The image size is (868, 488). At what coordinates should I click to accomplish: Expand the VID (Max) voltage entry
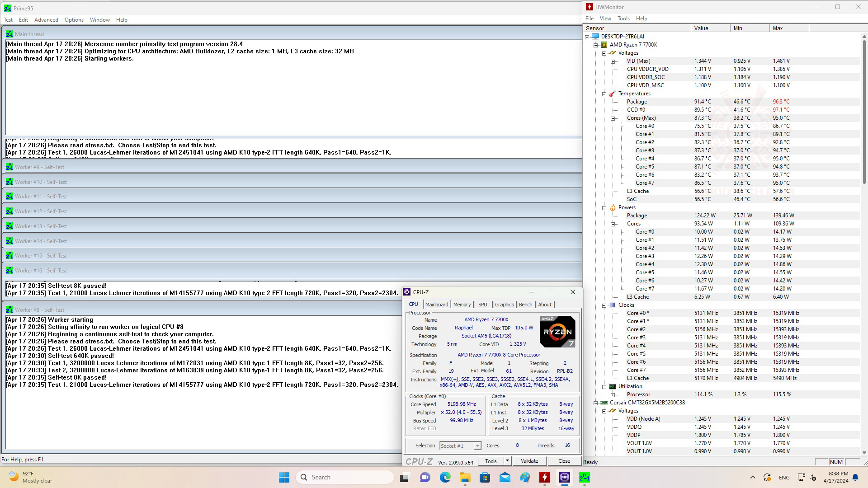pos(613,61)
